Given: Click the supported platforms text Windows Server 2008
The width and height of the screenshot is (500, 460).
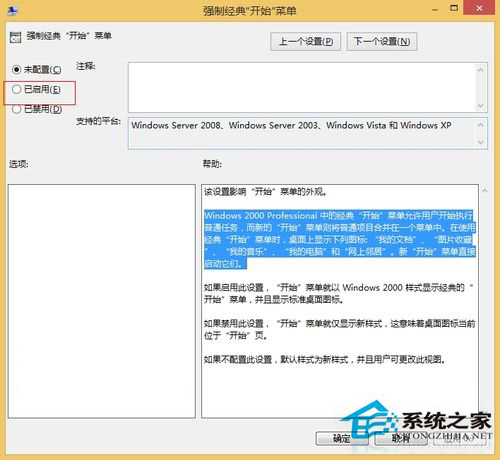Looking at the screenshot, I should pos(176,125).
